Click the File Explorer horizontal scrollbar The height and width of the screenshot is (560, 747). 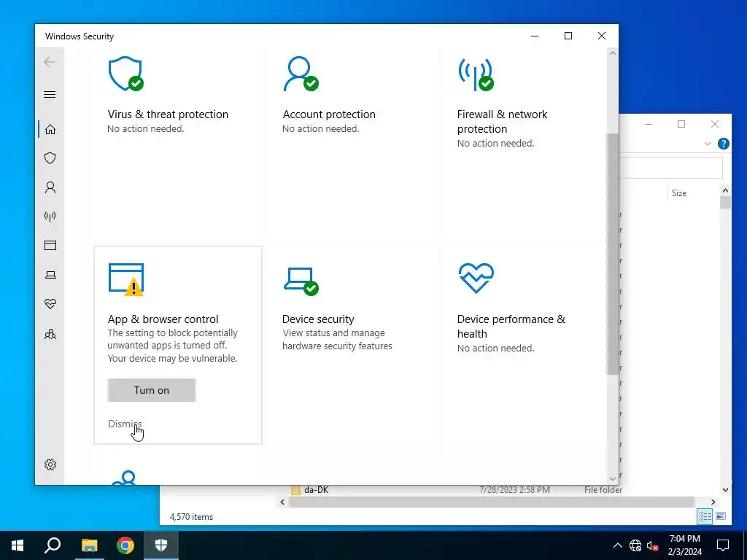491,502
